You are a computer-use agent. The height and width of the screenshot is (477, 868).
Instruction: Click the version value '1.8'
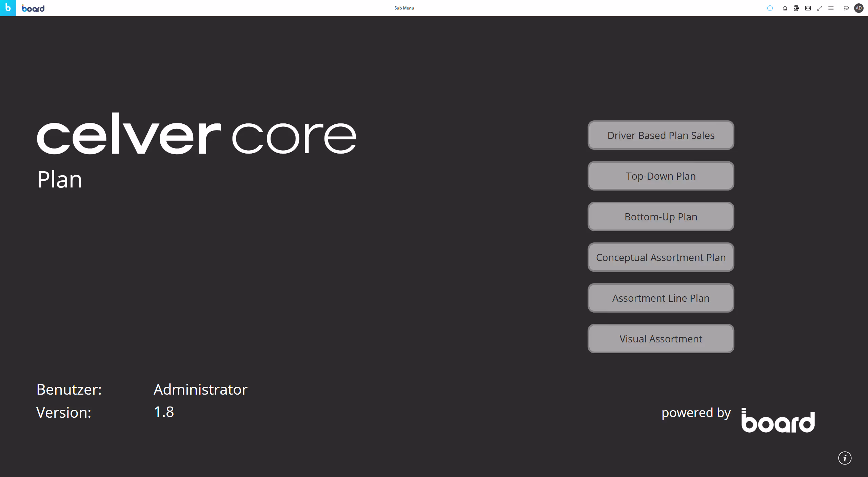coord(164,412)
